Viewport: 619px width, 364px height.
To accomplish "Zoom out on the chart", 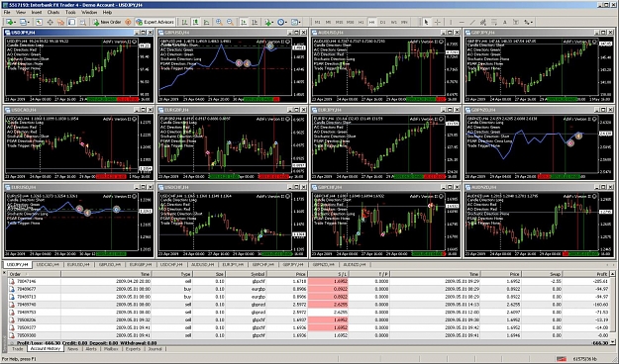I will (x=230, y=22).
